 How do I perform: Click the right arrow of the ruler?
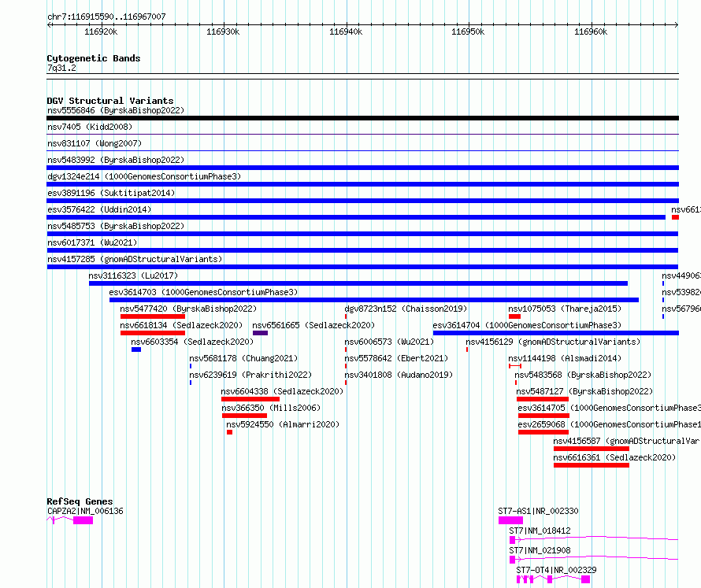[x=677, y=24]
